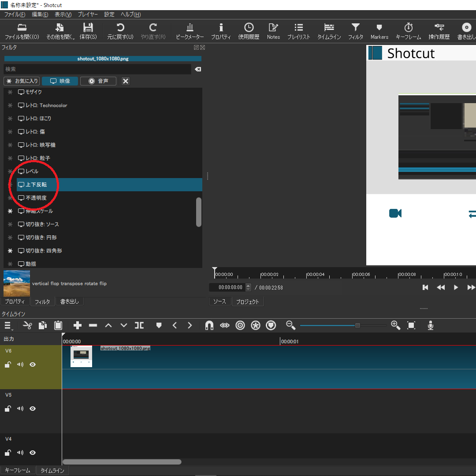
Task: Open the peak meter panel
Action: click(x=189, y=31)
